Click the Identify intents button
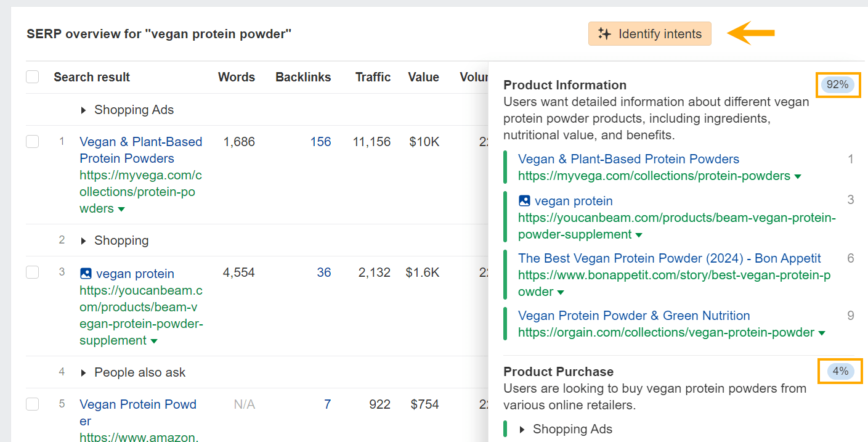Screen dimensions: 868x442 [x=649, y=34]
